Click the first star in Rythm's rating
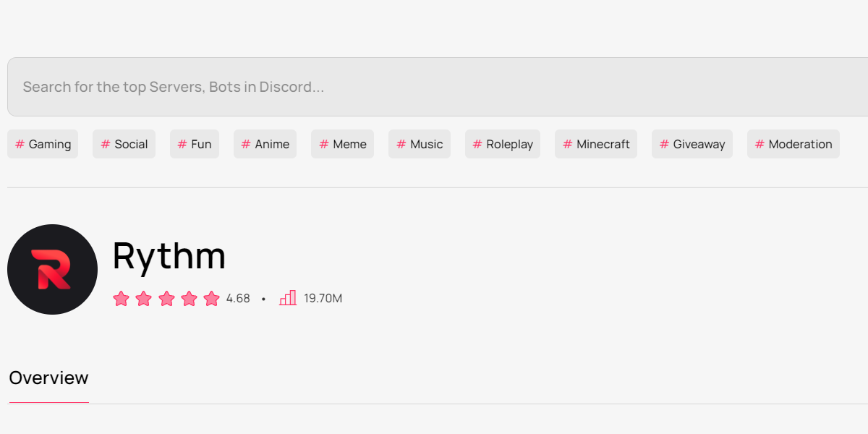 pyautogui.click(x=121, y=298)
